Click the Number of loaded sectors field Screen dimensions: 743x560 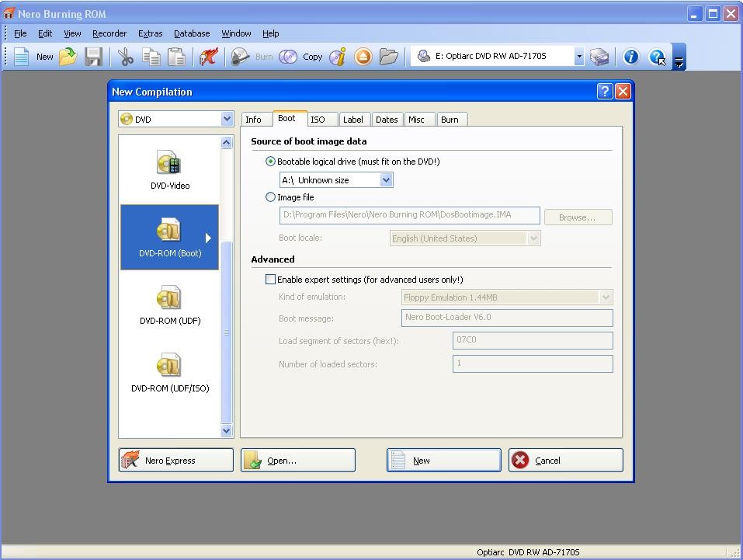coord(533,363)
